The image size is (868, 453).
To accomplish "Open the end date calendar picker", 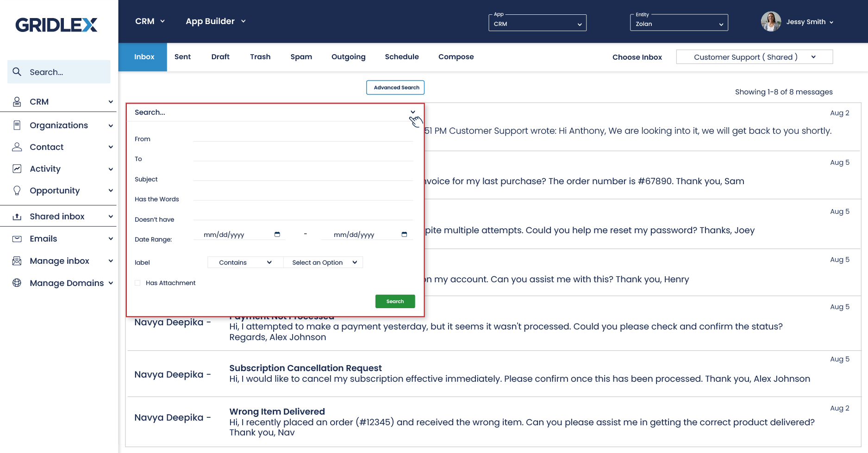I will point(404,235).
